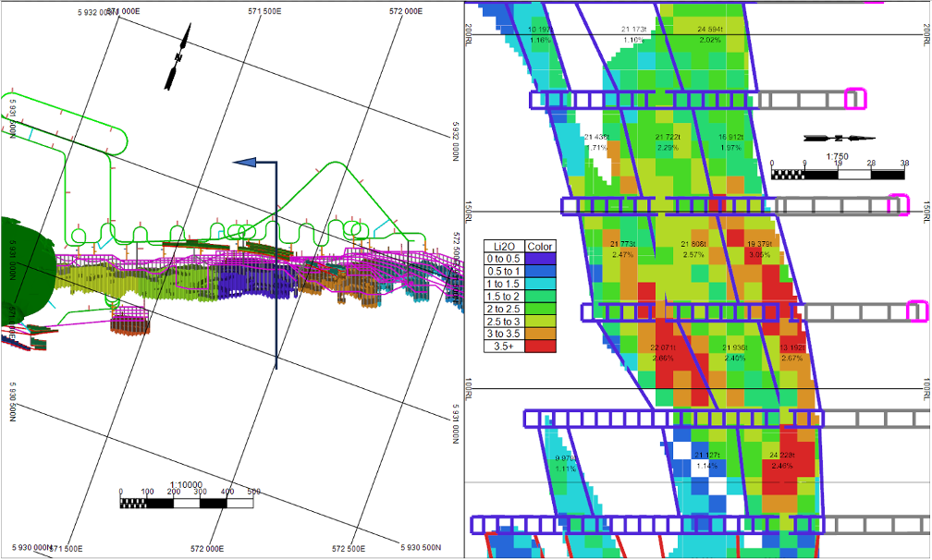Viewport: 932px width, 560px height.
Task: Click the north arrow in the section view
Action: pyautogui.click(x=839, y=138)
